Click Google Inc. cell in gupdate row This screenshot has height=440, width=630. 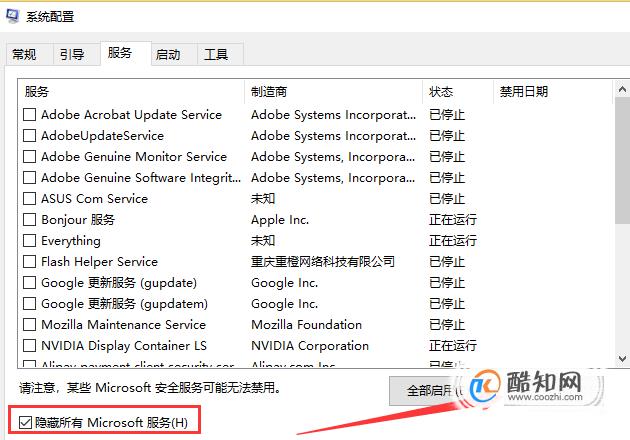pyautogui.click(x=284, y=282)
